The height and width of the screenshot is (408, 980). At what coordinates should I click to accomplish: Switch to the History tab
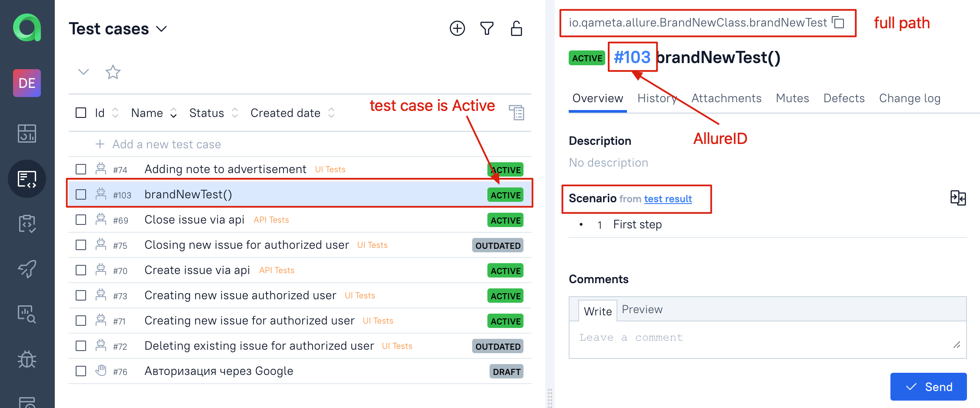tap(657, 98)
